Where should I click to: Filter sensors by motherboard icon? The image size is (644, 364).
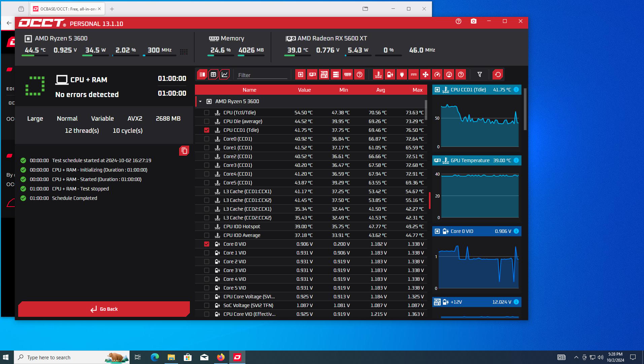pos(324,74)
